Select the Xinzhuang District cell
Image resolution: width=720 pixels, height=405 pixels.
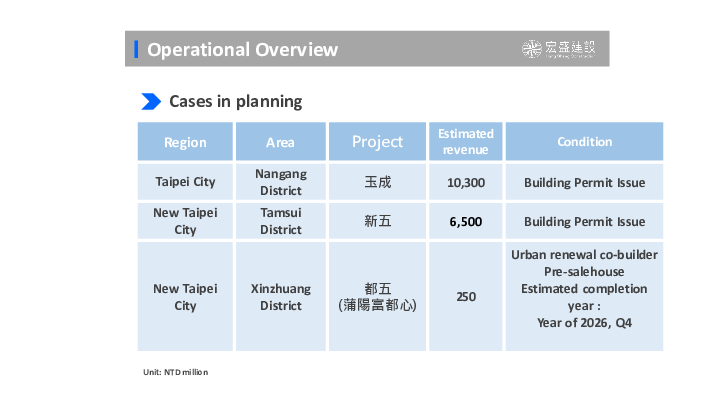tap(280, 296)
